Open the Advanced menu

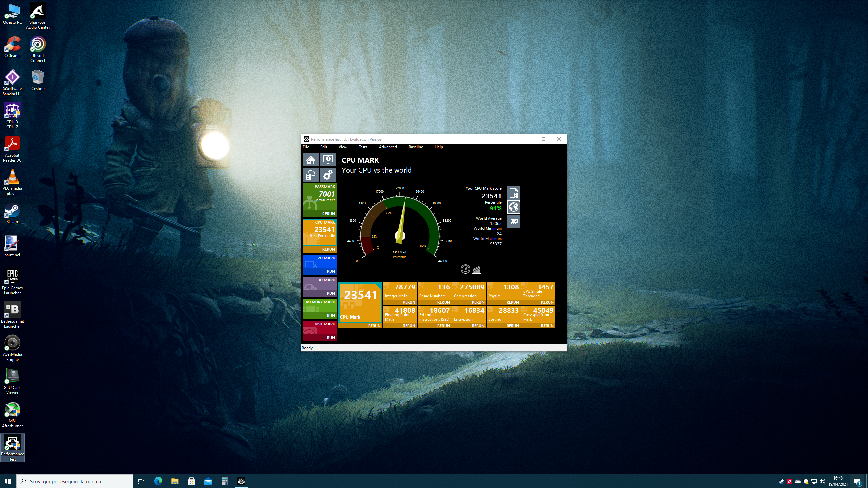tap(388, 147)
